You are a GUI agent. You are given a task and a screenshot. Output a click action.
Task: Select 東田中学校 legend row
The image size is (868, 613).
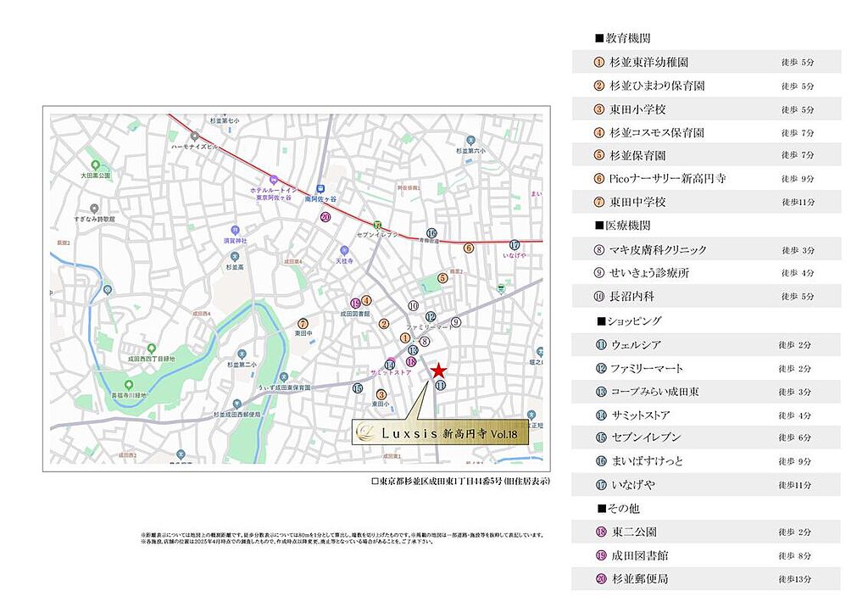706,202
